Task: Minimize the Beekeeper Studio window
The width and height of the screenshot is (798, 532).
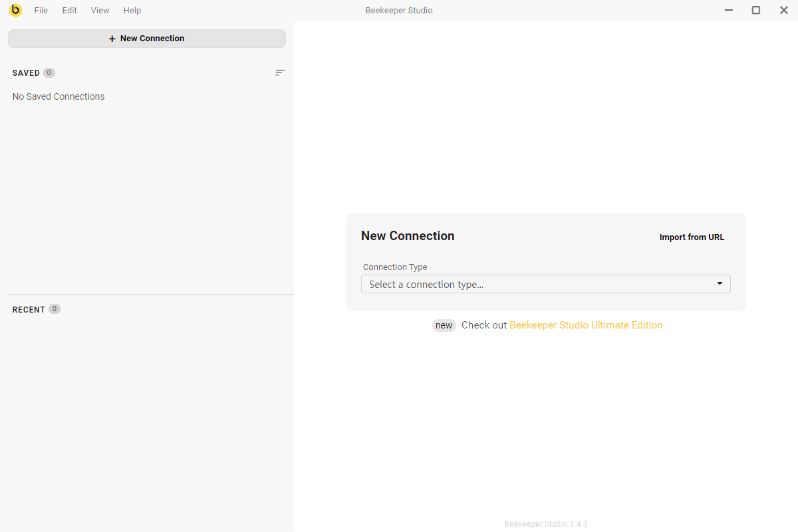Action: [x=729, y=10]
